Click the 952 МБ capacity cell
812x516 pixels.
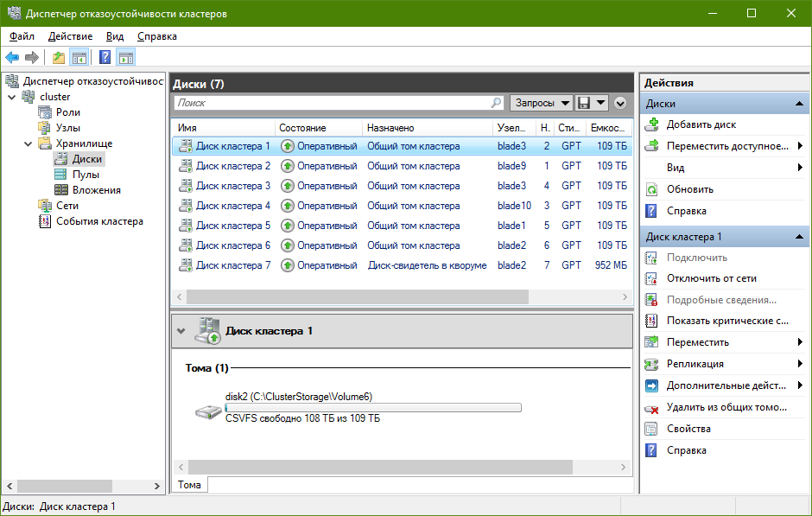pos(611,265)
